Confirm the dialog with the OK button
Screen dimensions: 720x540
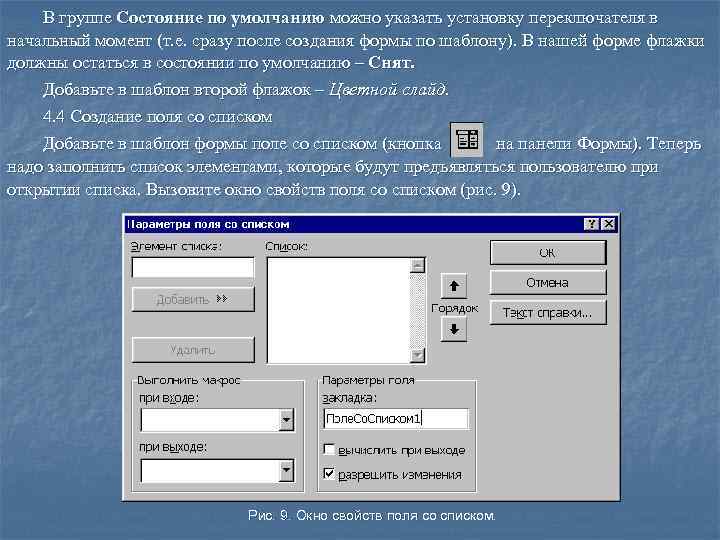click(548, 253)
